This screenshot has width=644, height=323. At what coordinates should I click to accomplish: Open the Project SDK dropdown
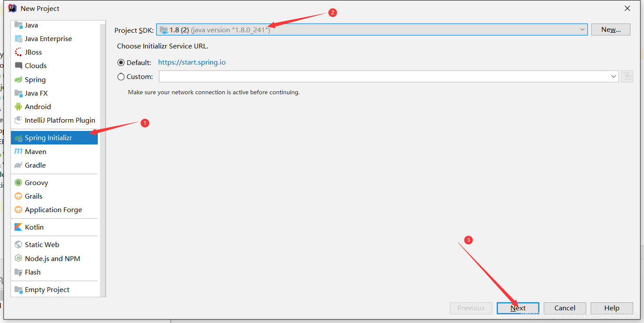click(x=372, y=30)
